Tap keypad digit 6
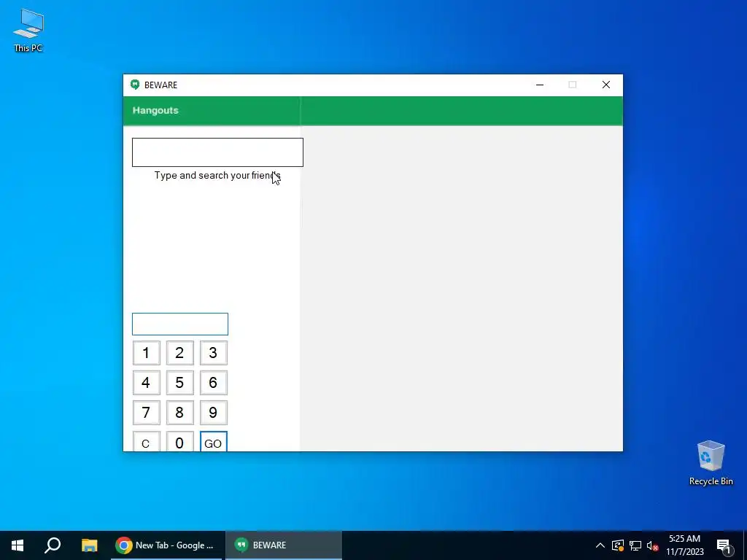Screen dimensions: 747x560 point(214,382)
